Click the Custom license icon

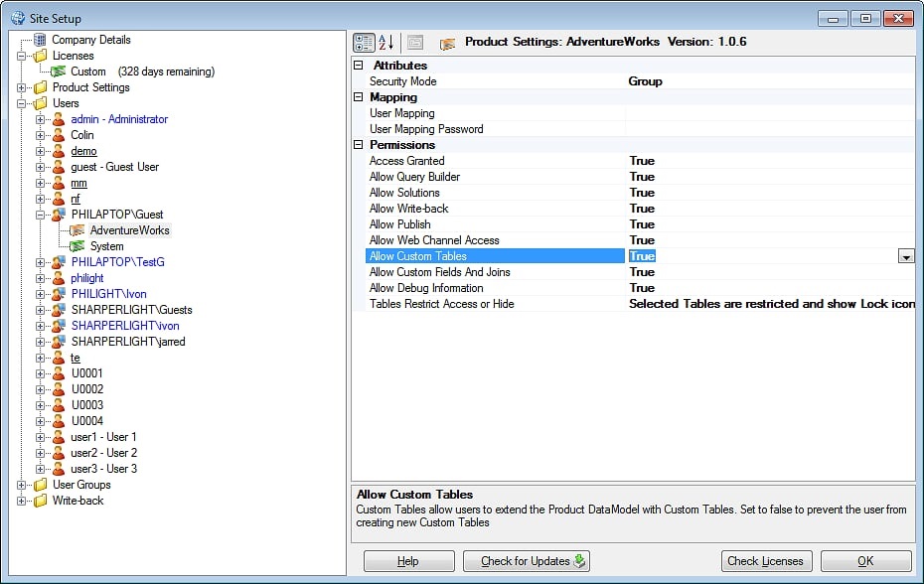click(59, 72)
